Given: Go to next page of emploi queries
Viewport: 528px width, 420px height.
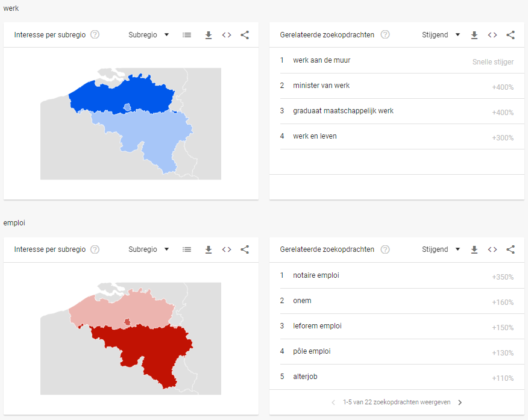Looking at the screenshot, I should tap(460, 402).
